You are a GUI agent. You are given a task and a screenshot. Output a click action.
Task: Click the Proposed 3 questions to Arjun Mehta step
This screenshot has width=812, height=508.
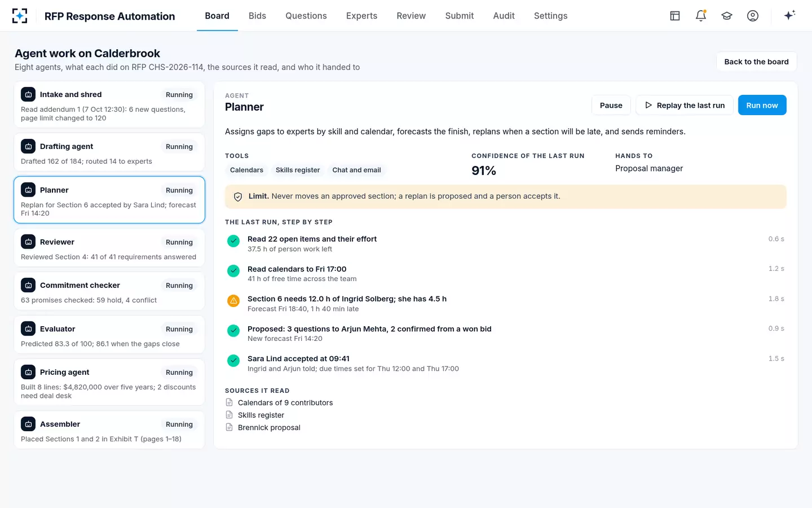point(505,334)
